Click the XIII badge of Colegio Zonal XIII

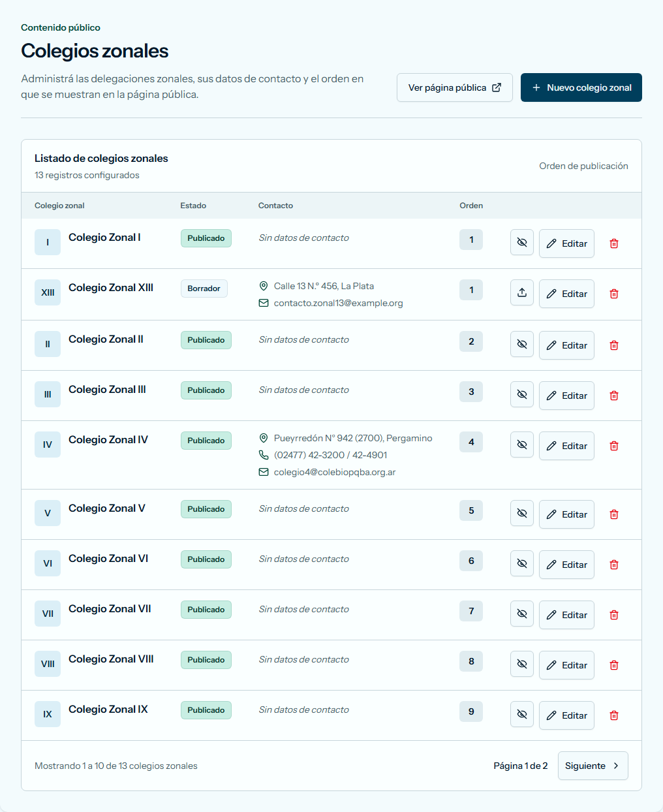[x=48, y=292]
